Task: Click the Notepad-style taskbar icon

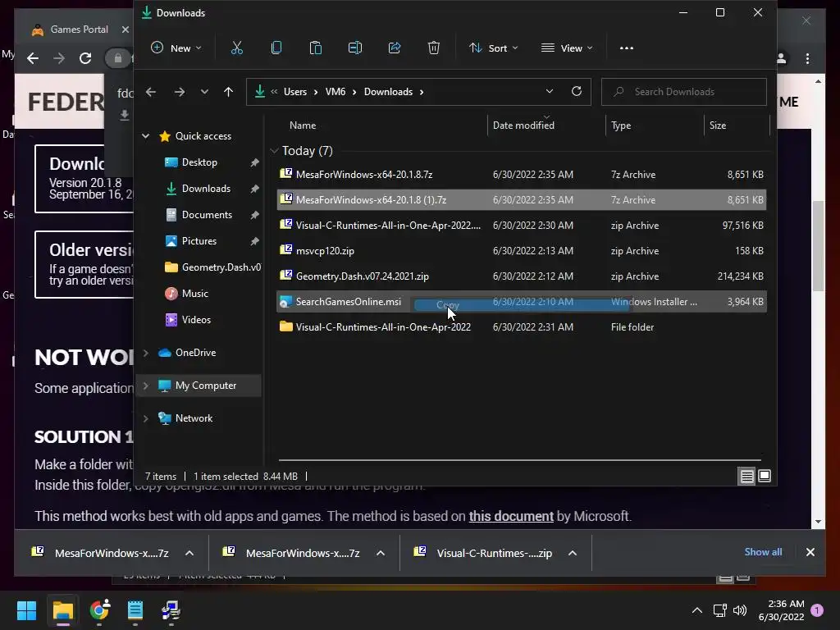Action: [x=135, y=610]
